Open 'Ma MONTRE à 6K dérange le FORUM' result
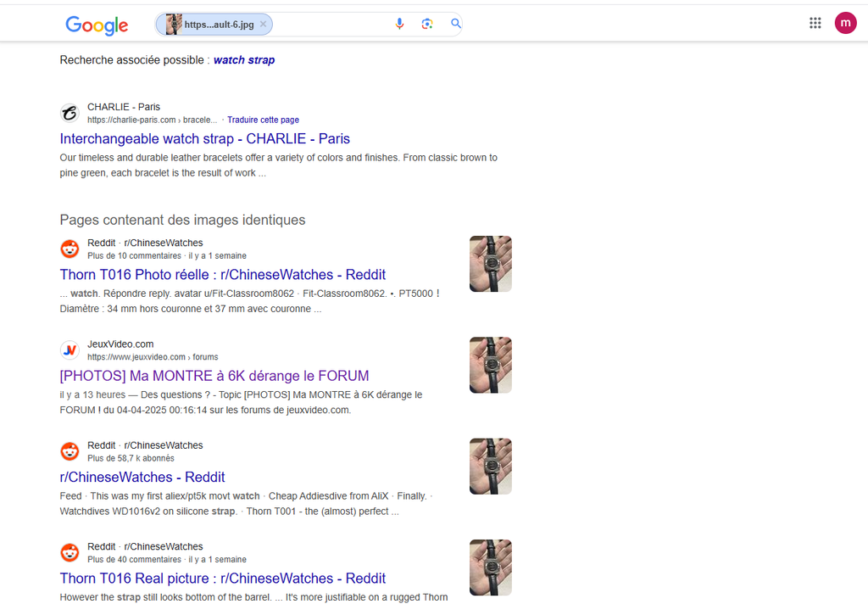 tap(214, 376)
